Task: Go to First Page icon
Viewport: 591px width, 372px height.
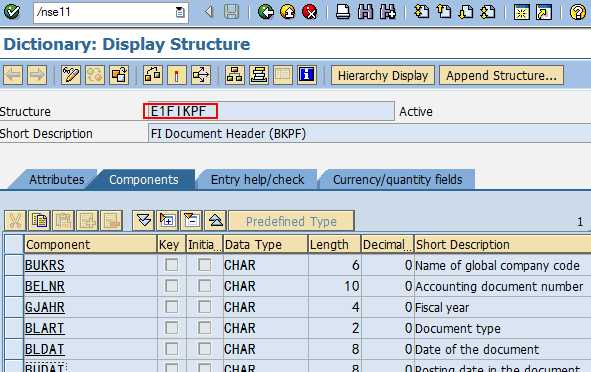Action: (x=421, y=12)
